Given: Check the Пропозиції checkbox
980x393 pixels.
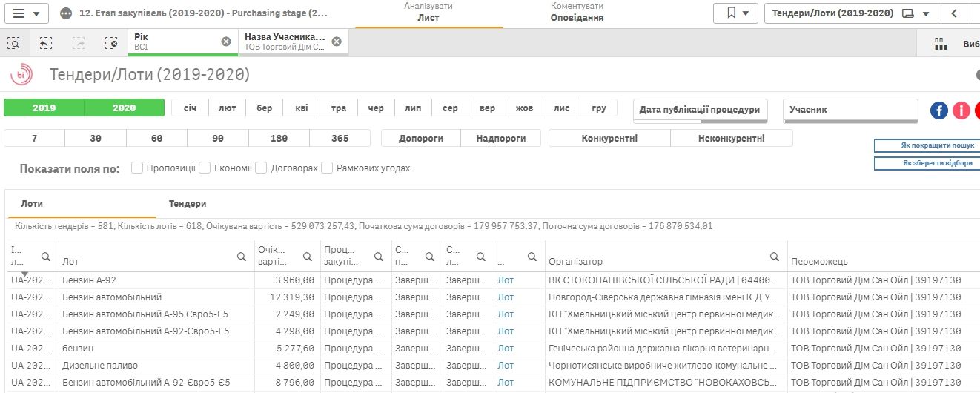Looking at the screenshot, I should pyautogui.click(x=137, y=168).
